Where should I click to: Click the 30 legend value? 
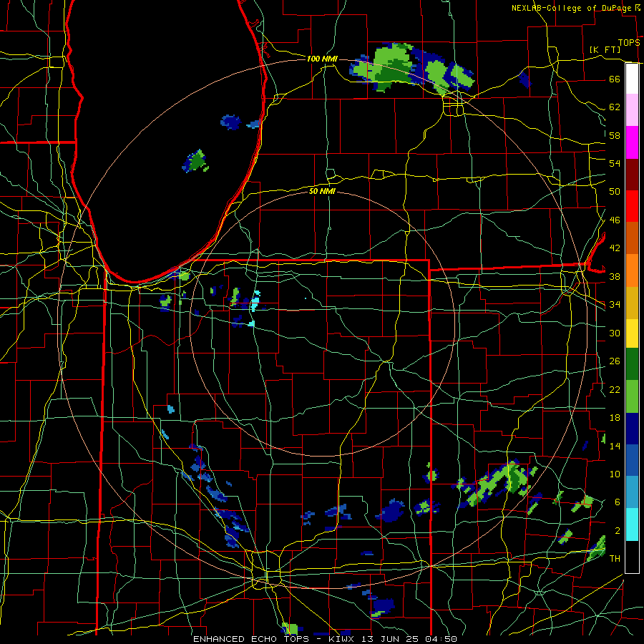615,333
